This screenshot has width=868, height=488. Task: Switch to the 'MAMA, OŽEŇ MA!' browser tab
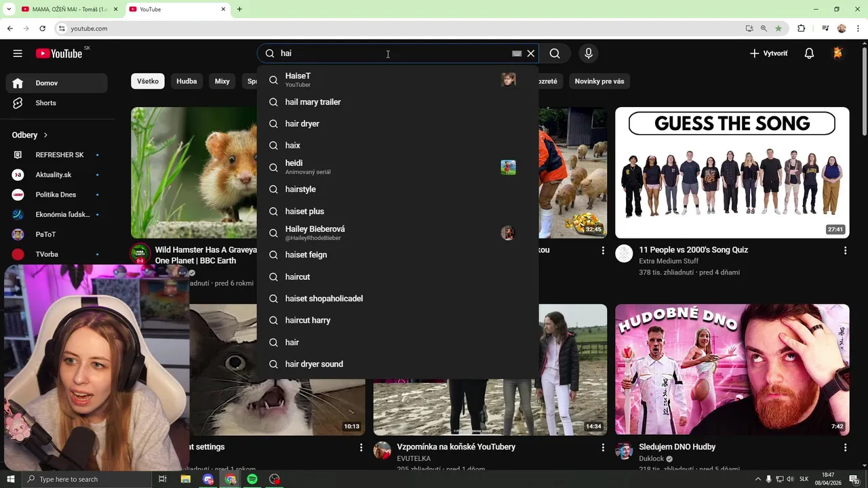[68, 9]
